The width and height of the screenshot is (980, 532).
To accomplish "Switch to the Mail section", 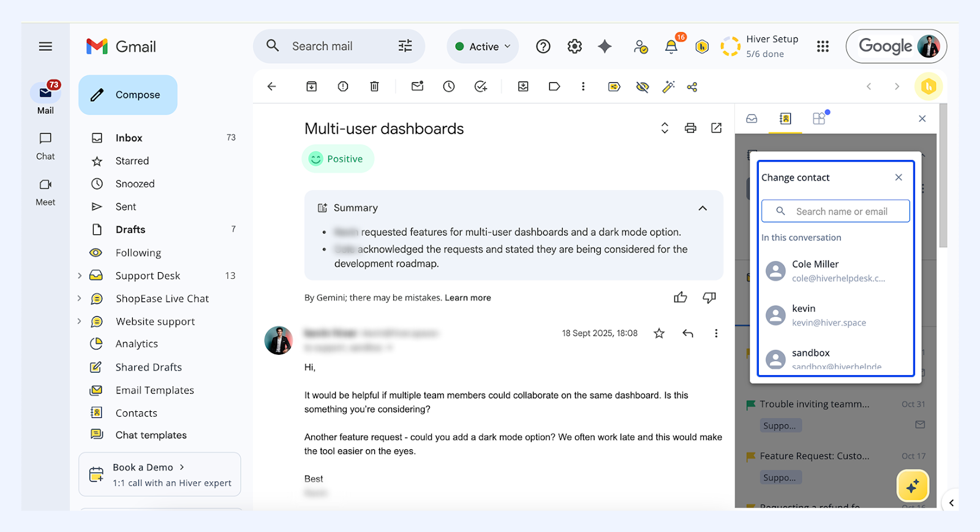I will tap(45, 98).
